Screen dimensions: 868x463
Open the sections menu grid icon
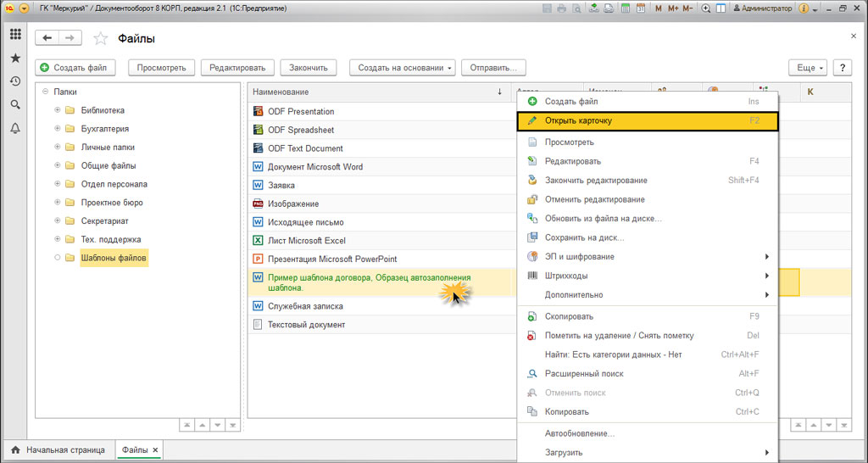click(x=15, y=35)
